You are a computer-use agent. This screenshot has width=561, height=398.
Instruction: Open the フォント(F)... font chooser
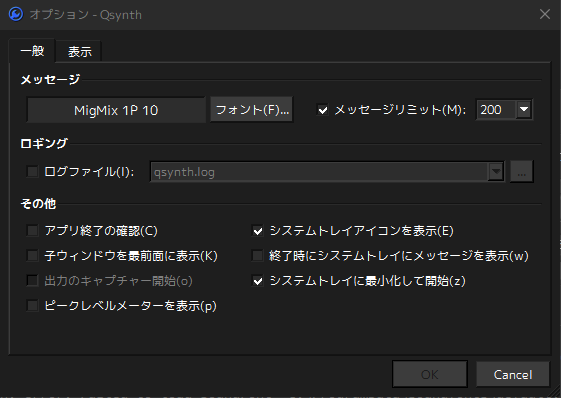252,110
